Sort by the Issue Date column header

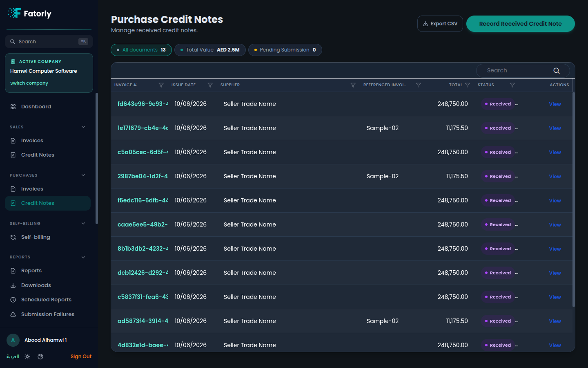tap(184, 85)
